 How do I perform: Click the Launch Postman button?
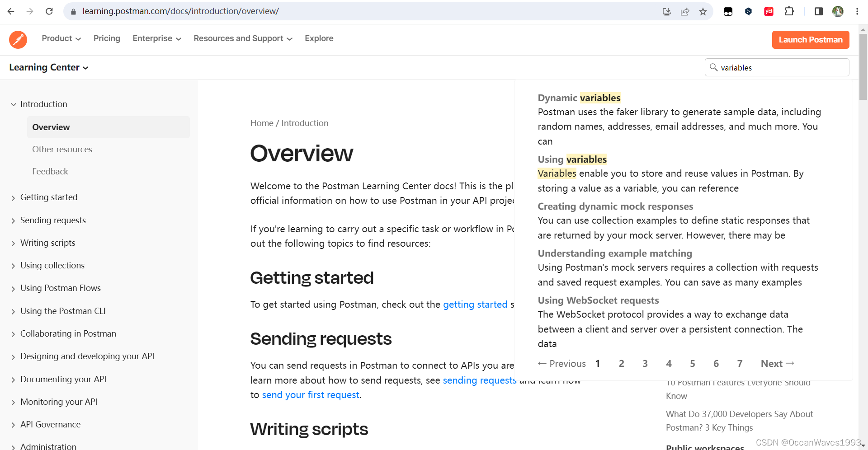point(811,40)
